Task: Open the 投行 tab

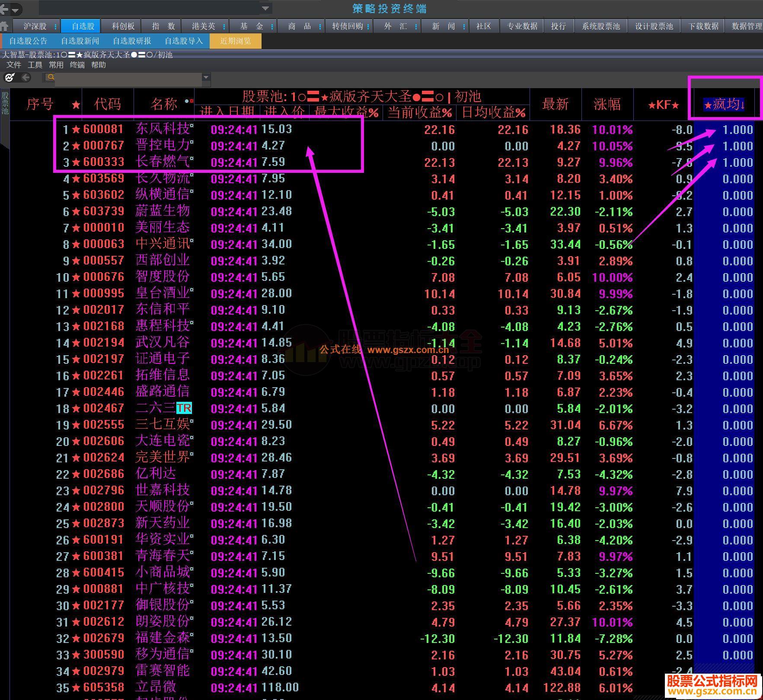Action: [558, 26]
